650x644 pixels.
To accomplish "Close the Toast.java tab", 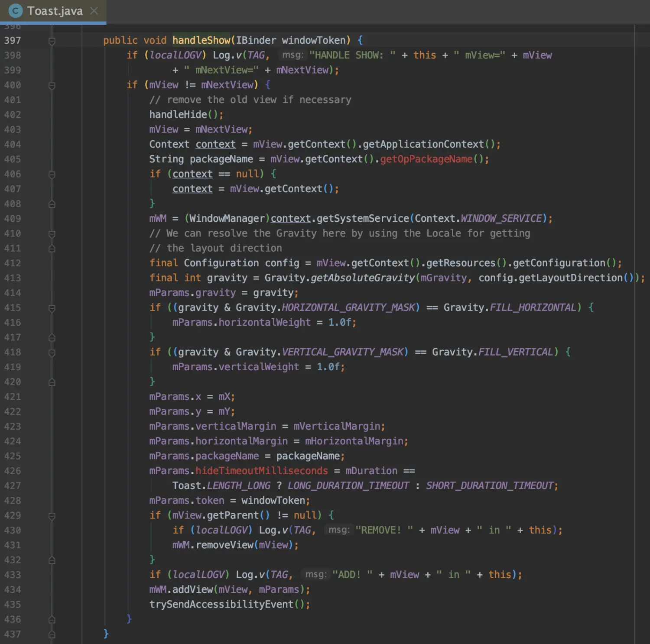I will coord(94,11).
